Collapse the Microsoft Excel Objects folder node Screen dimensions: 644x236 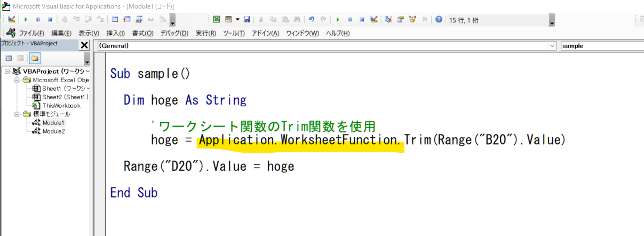pos(17,80)
